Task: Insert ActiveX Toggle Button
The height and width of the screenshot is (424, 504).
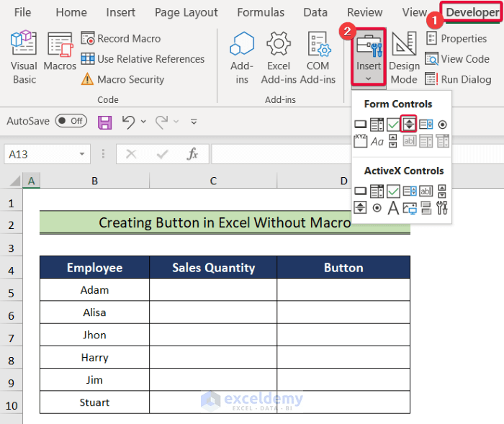Action: [426, 207]
